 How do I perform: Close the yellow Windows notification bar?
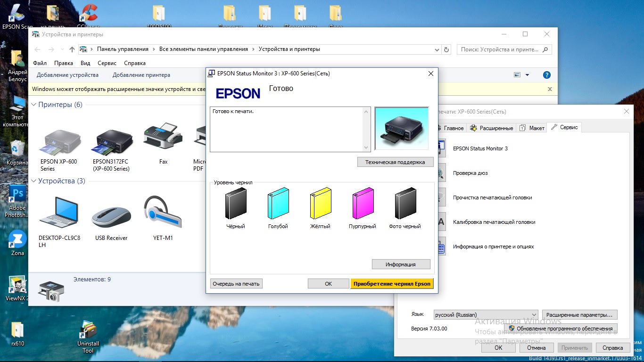click(550, 89)
